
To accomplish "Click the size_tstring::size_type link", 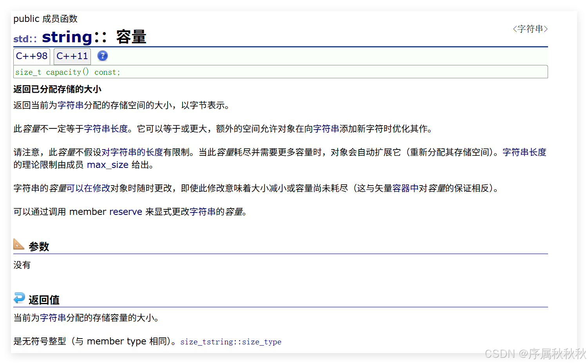I will pos(231,341).
